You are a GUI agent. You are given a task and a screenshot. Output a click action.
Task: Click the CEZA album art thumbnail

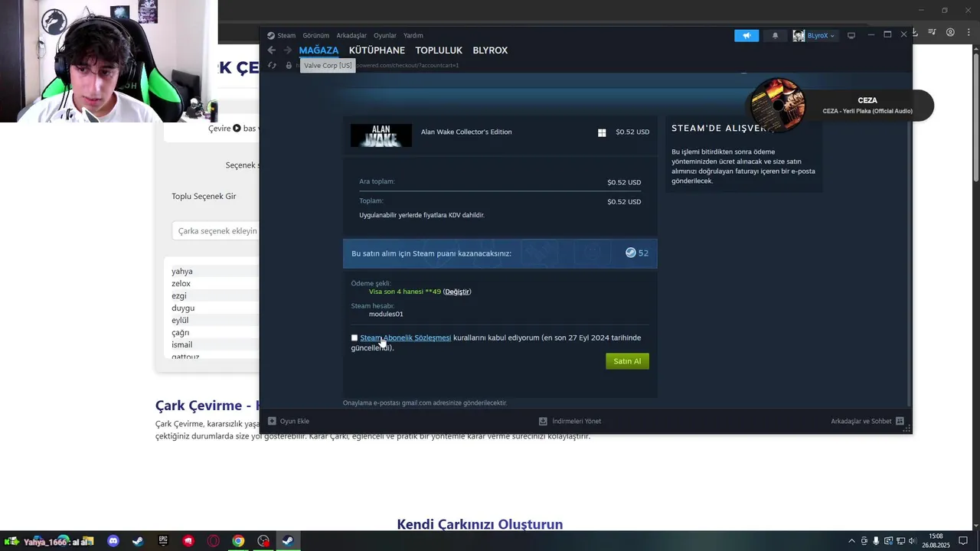pyautogui.click(x=777, y=105)
